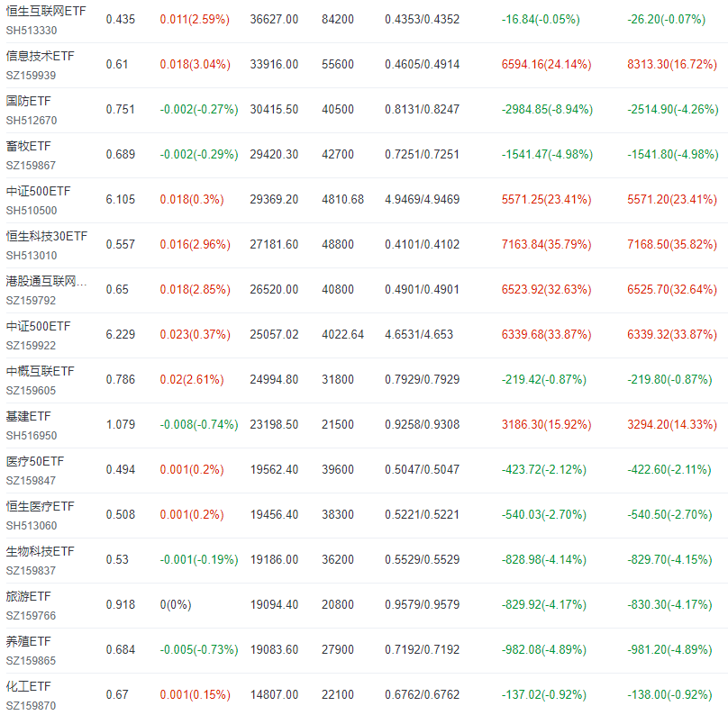Select cost pair 4.6531/4.653
Viewport: 728px width, 715px height.
(x=419, y=334)
